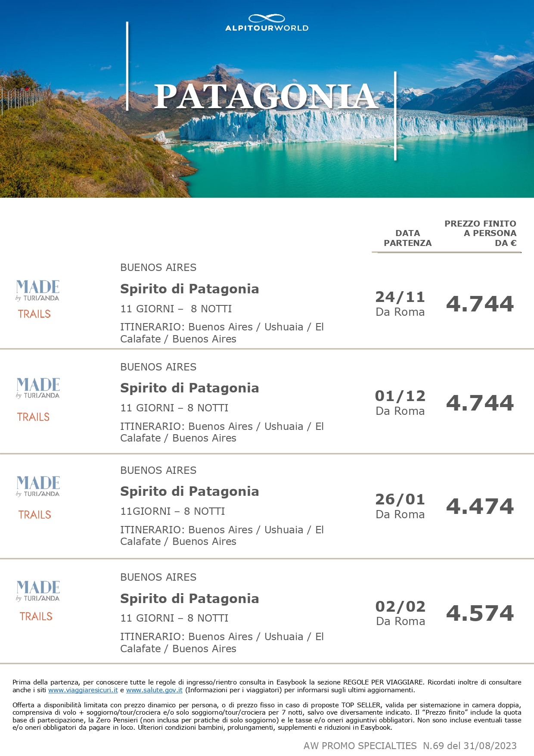Viewport: 534px width, 756px height.
Task: Click the 01/12 Da Roma departure date
Action: pos(400,403)
